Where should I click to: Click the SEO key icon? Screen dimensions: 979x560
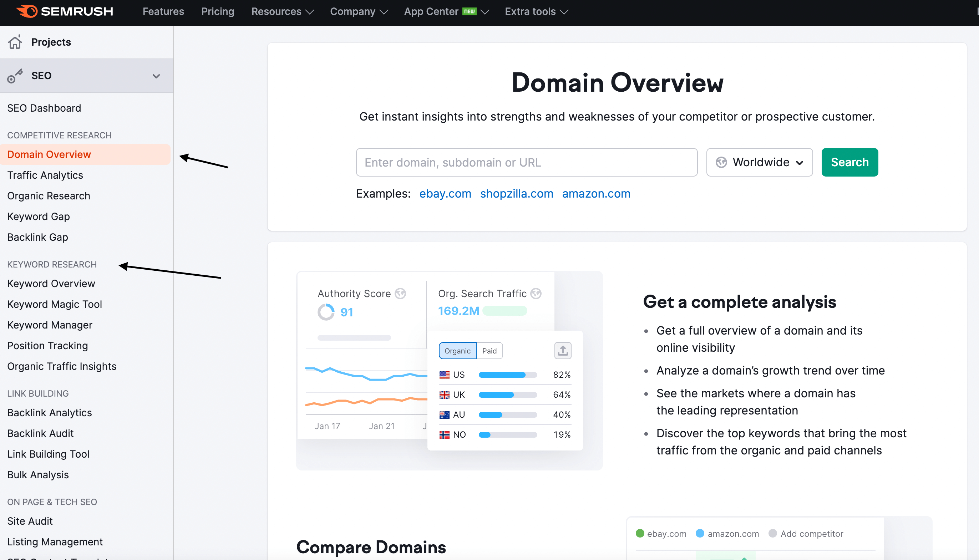coord(15,76)
